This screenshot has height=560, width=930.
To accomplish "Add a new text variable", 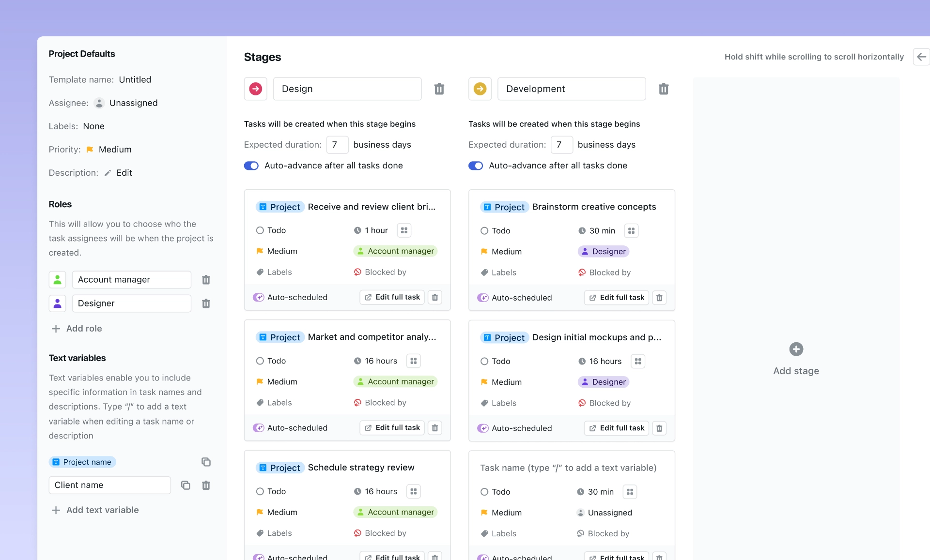I will point(95,510).
